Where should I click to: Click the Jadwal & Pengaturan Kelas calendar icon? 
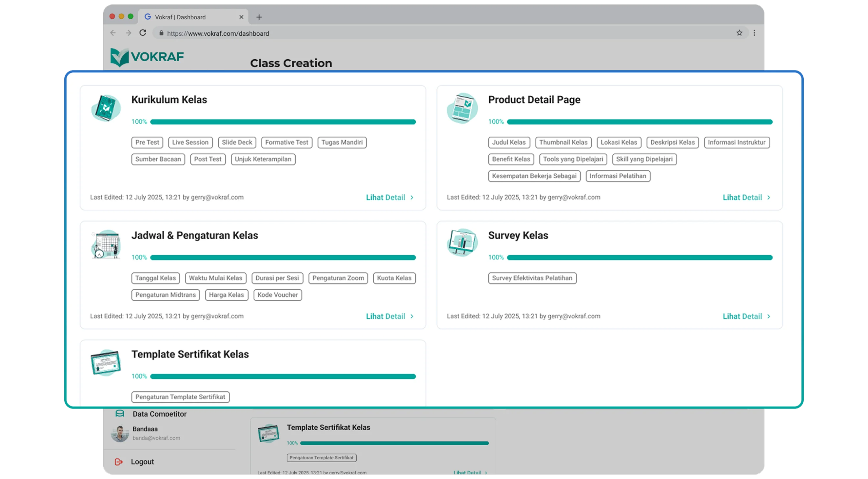(106, 244)
